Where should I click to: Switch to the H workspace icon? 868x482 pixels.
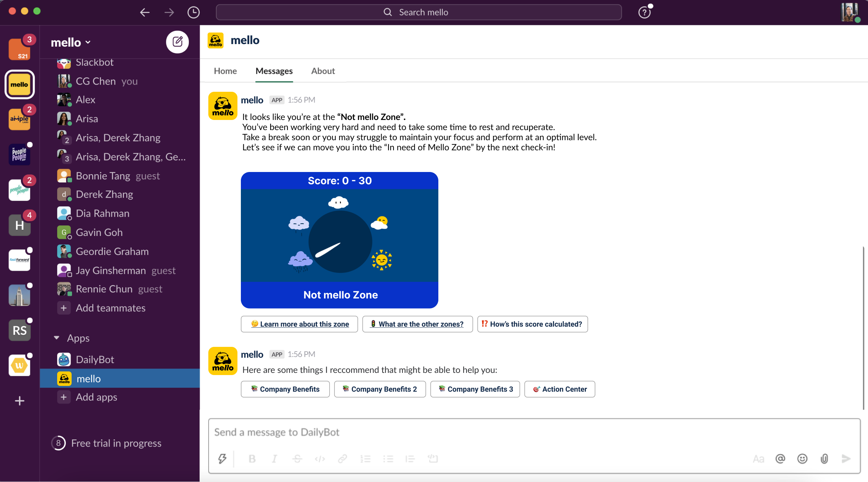click(20, 225)
